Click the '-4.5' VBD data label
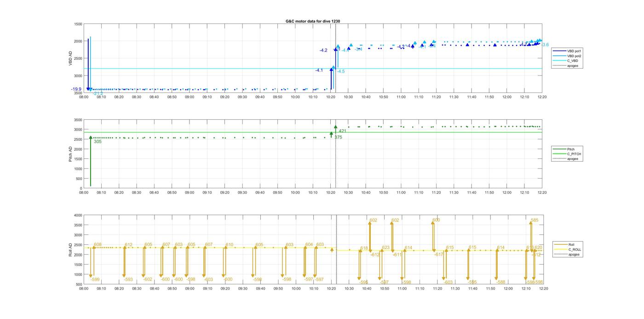The height and width of the screenshot is (319, 644). pyautogui.click(x=340, y=71)
